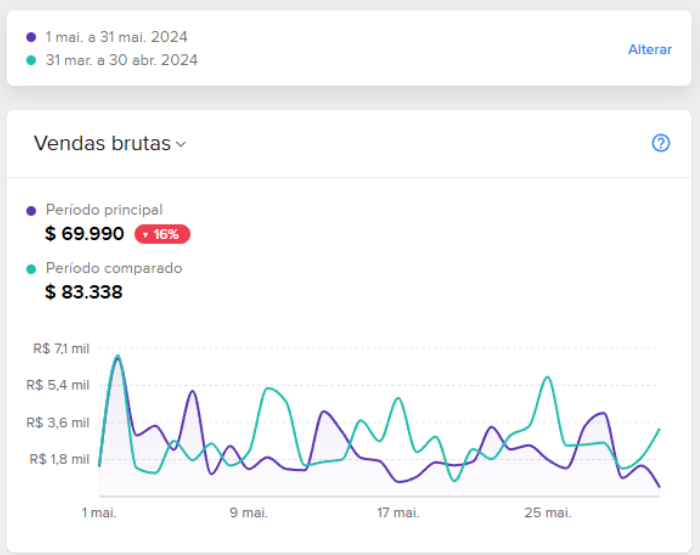Click the $ 69.990 value
This screenshot has height=555, width=700.
[84, 234]
